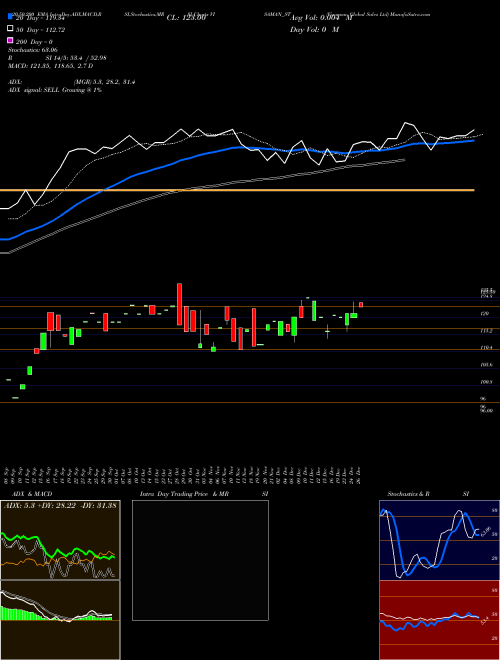This screenshot has width=500, height=660.
Task: Click the '96' price axis label
Action: pyautogui.click(x=483, y=399)
